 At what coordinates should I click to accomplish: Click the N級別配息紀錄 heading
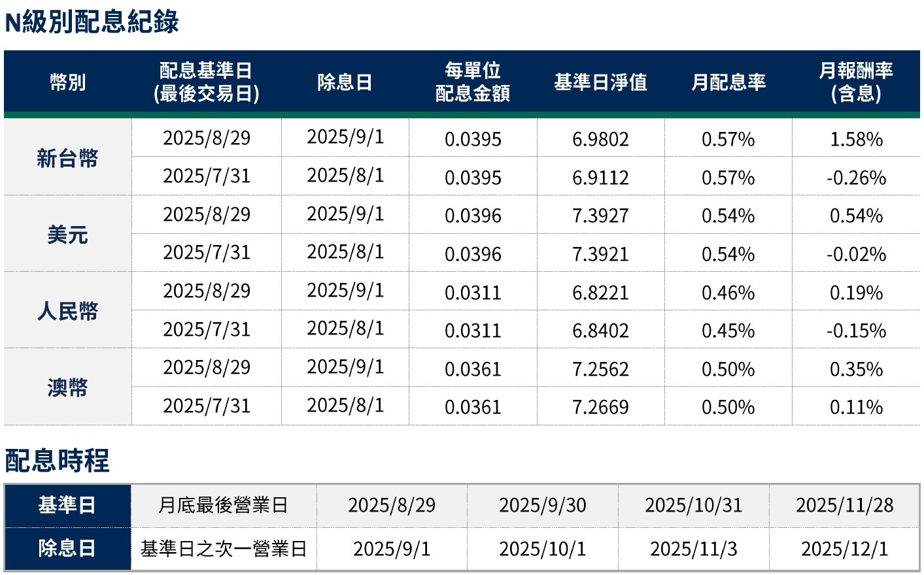click(x=92, y=22)
